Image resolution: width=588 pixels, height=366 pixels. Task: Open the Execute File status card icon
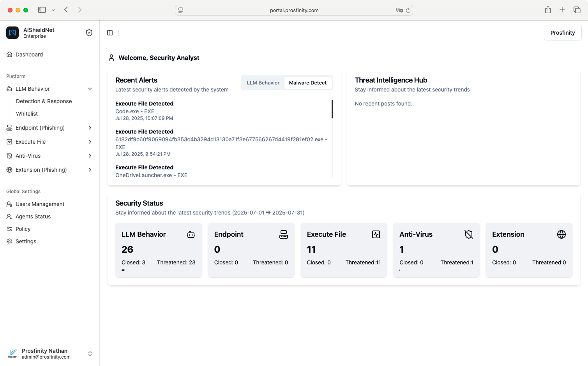pos(376,234)
